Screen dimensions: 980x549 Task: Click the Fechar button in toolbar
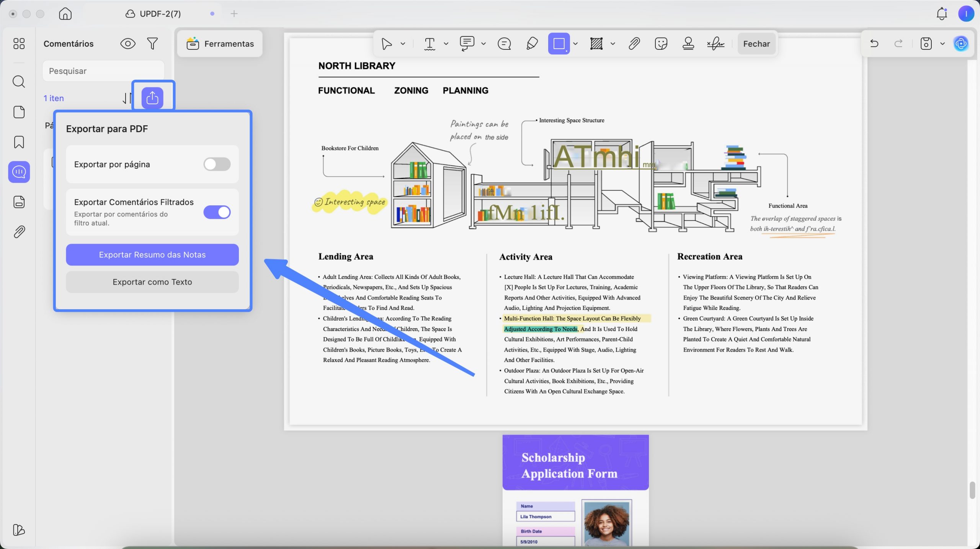click(x=756, y=44)
